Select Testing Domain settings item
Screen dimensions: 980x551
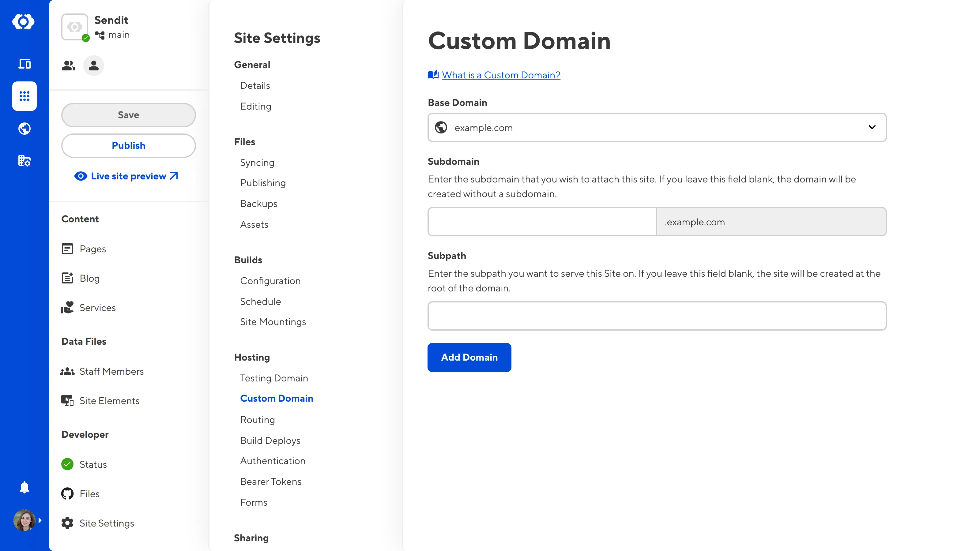[x=274, y=378]
